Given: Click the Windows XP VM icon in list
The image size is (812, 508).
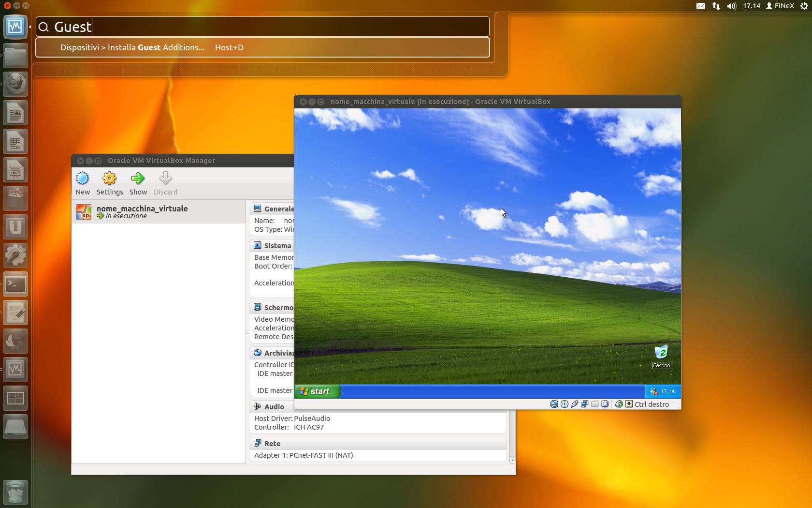Looking at the screenshot, I should click(84, 212).
